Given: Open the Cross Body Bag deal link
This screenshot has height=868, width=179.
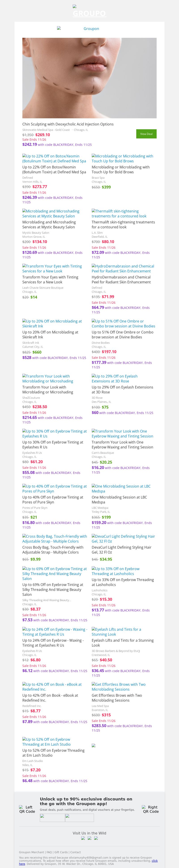Looking at the screenshot, I should click(54, 539).
